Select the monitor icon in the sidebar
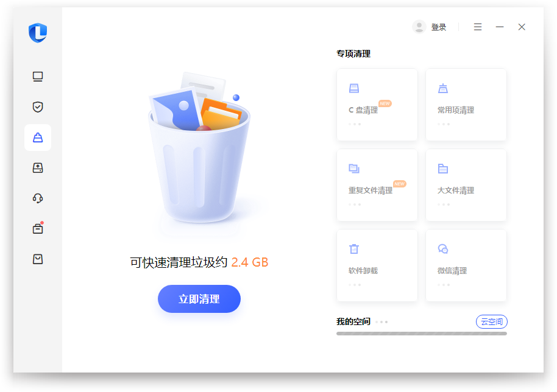The width and height of the screenshot is (557, 392). coord(38,77)
